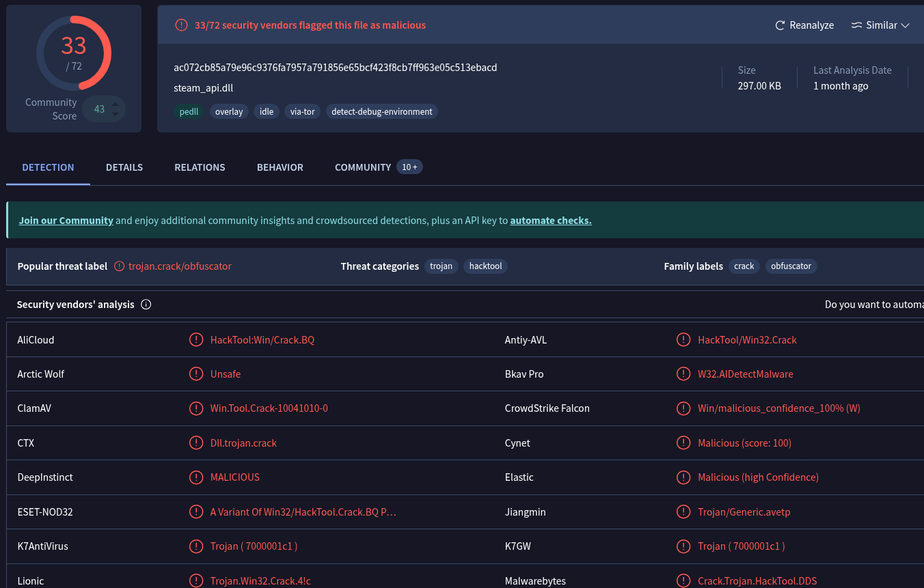Click the Elastic detection alert icon
924x588 pixels.
coord(683,477)
